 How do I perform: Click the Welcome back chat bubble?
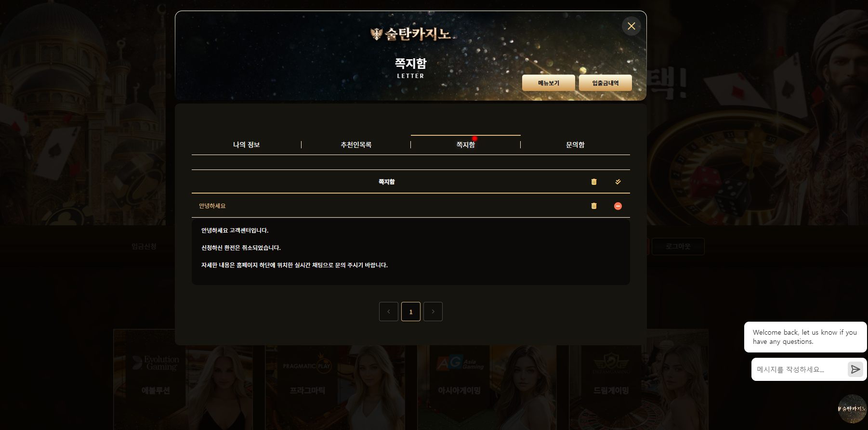click(805, 337)
